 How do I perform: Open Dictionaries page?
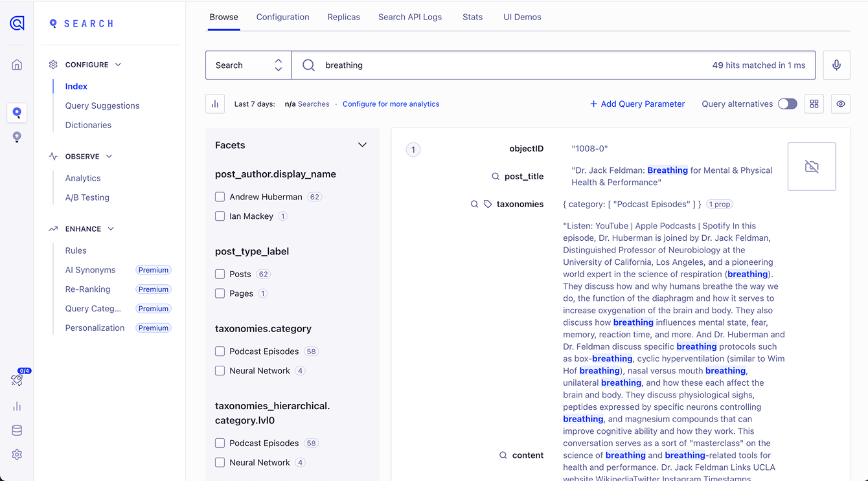point(88,125)
